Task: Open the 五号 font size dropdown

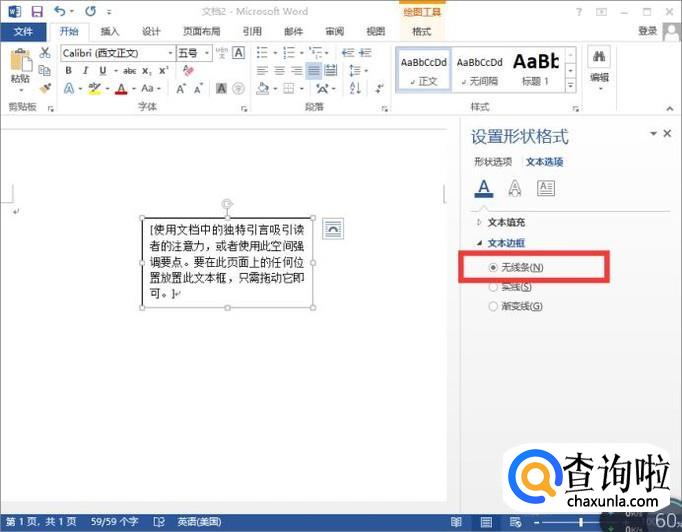Action: coord(207,53)
